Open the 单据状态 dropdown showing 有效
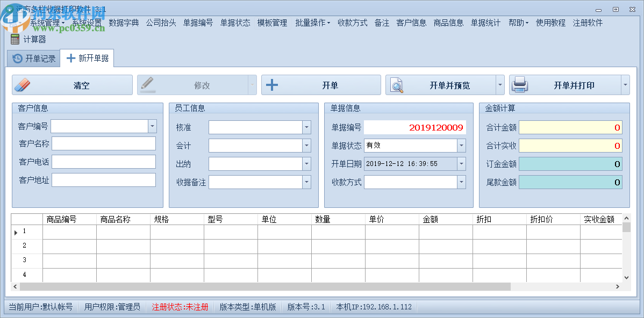Screen dimensions: 644x318 click(x=461, y=145)
